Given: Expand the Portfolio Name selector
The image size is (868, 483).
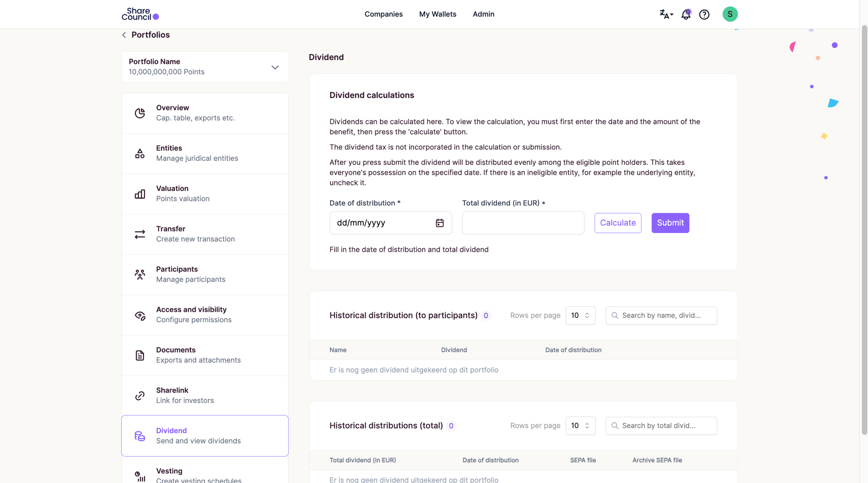Looking at the screenshot, I should coord(275,67).
